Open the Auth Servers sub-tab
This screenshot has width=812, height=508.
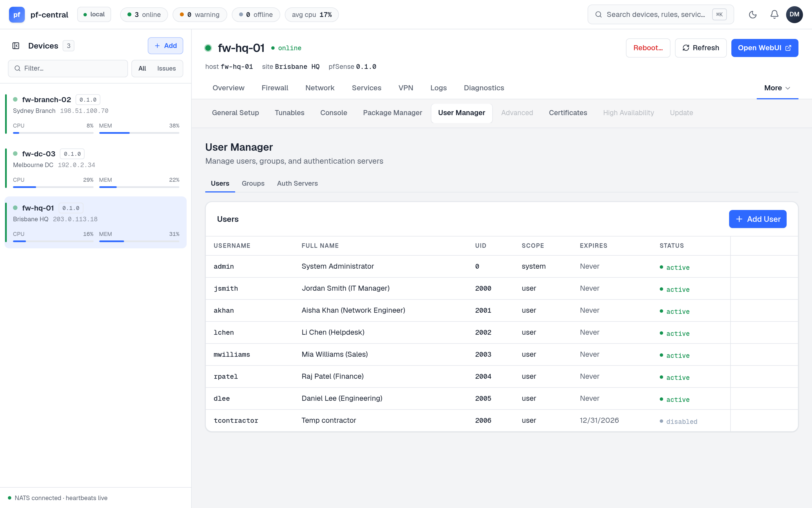pyautogui.click(x=297, y=183)
